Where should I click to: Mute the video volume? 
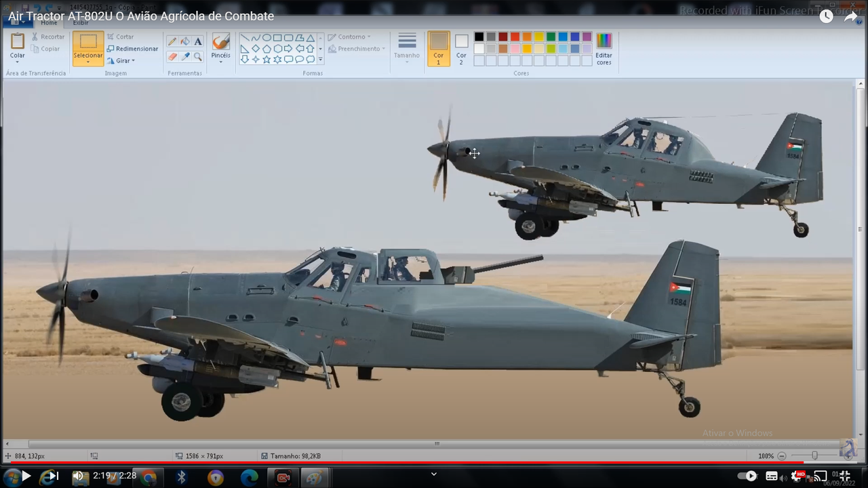pyautogui.click(x=78, y=476)
